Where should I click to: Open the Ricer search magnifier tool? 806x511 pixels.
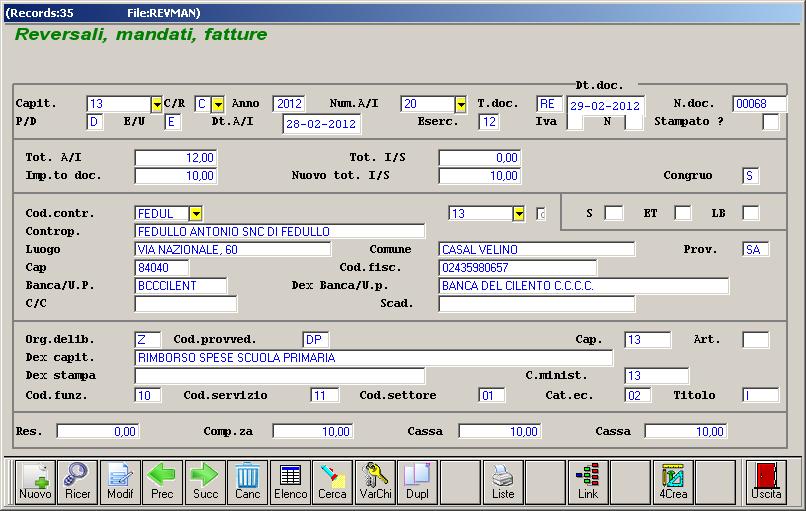click(78, 482)
